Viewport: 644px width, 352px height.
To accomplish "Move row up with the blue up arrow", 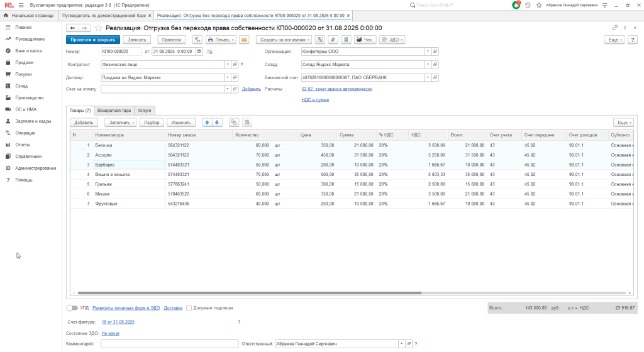I will click(x=208, y=123).
